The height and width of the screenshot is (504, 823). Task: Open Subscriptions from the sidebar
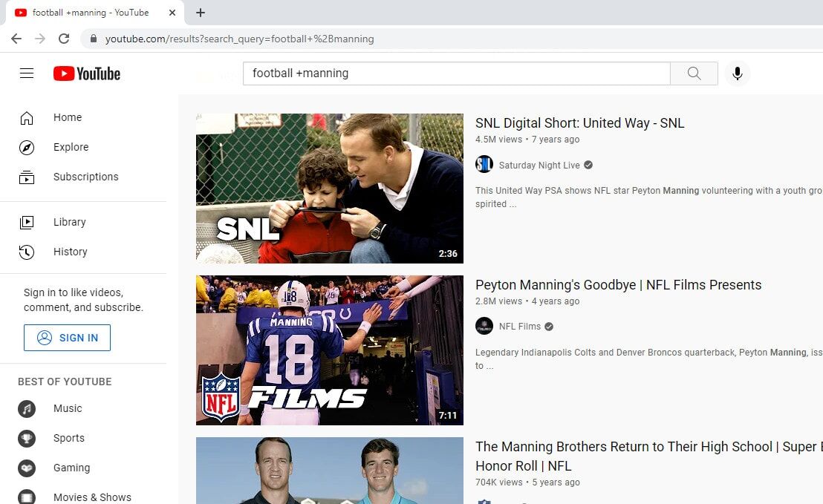pyautogui.click(x=85, y=177)
